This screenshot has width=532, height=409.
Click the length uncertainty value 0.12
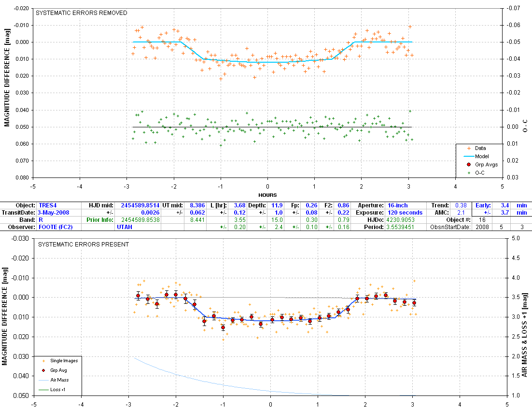coord(239,213)
